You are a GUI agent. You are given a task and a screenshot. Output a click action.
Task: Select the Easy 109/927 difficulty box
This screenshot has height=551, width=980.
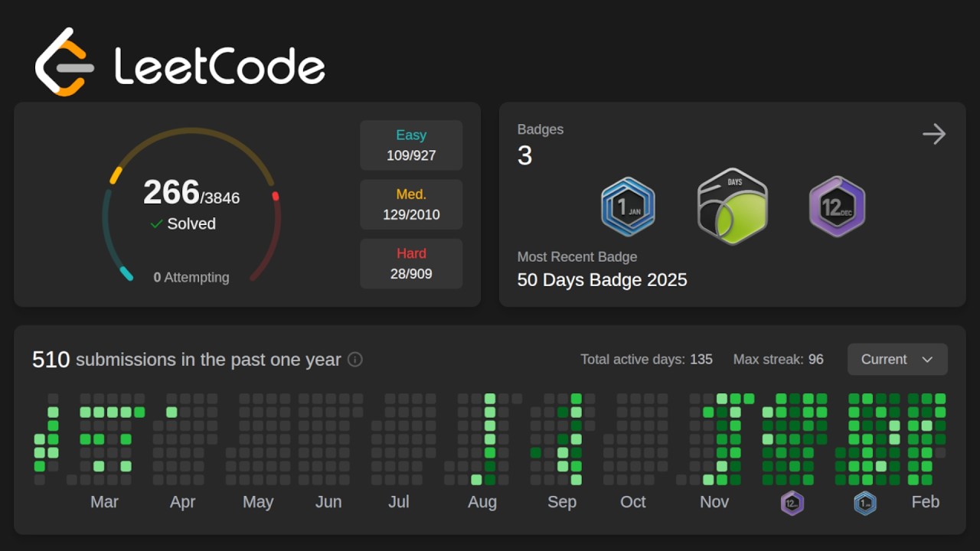(x=411, y=145)
